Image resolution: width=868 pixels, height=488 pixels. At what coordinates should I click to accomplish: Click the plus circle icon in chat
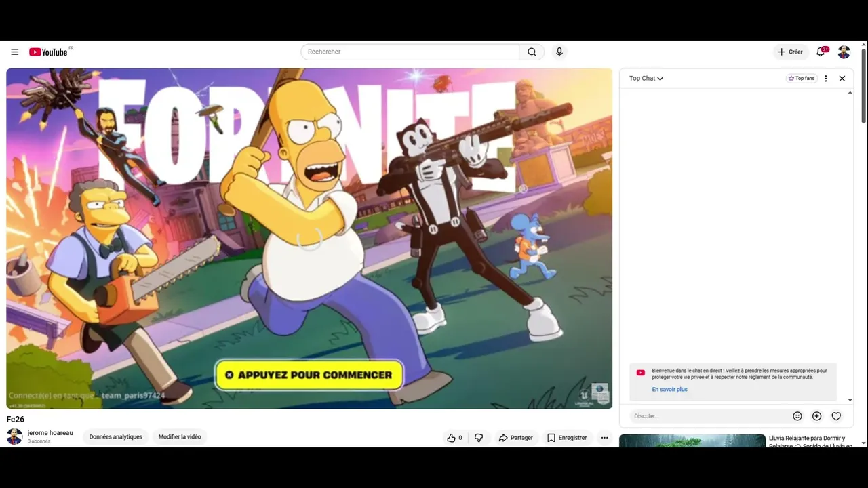tap(817, 416)
